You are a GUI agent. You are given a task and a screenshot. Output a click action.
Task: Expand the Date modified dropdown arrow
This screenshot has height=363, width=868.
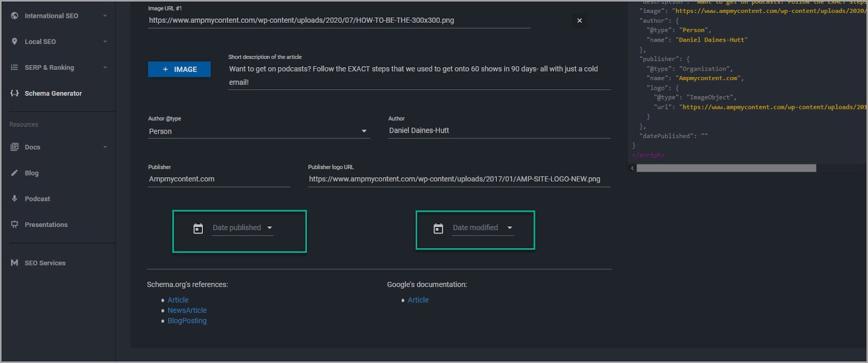pos(509,228)
